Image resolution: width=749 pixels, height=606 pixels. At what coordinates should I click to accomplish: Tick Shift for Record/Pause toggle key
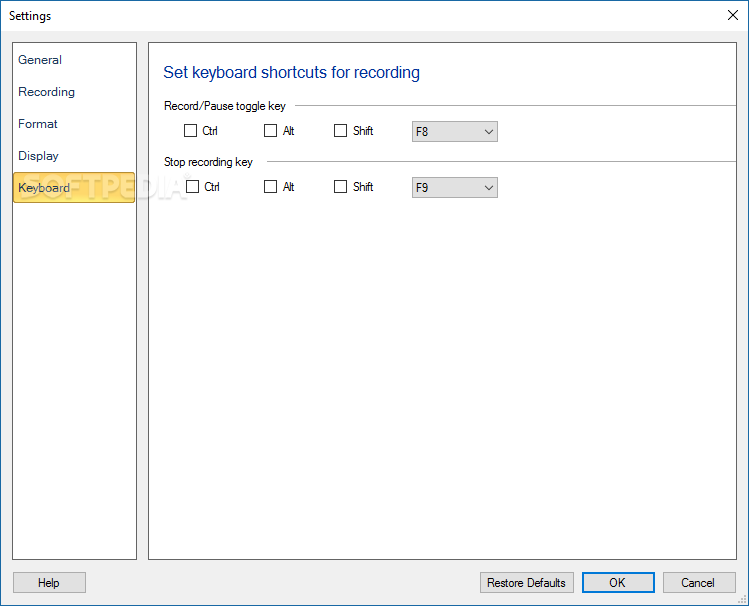[x=341, y=131]
